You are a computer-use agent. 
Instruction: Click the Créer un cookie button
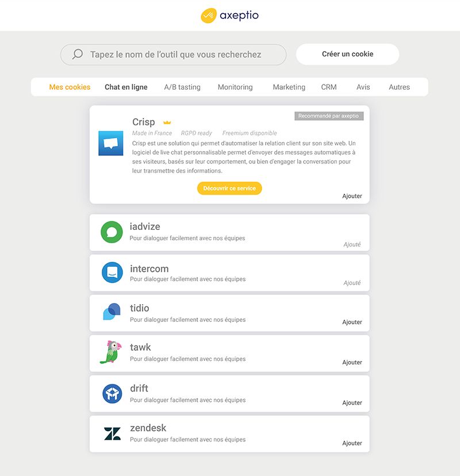(347, 54)
